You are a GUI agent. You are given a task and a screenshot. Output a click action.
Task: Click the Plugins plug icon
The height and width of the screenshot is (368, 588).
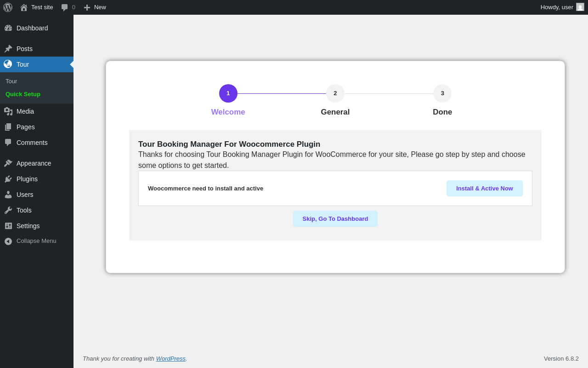click(8, 179)
